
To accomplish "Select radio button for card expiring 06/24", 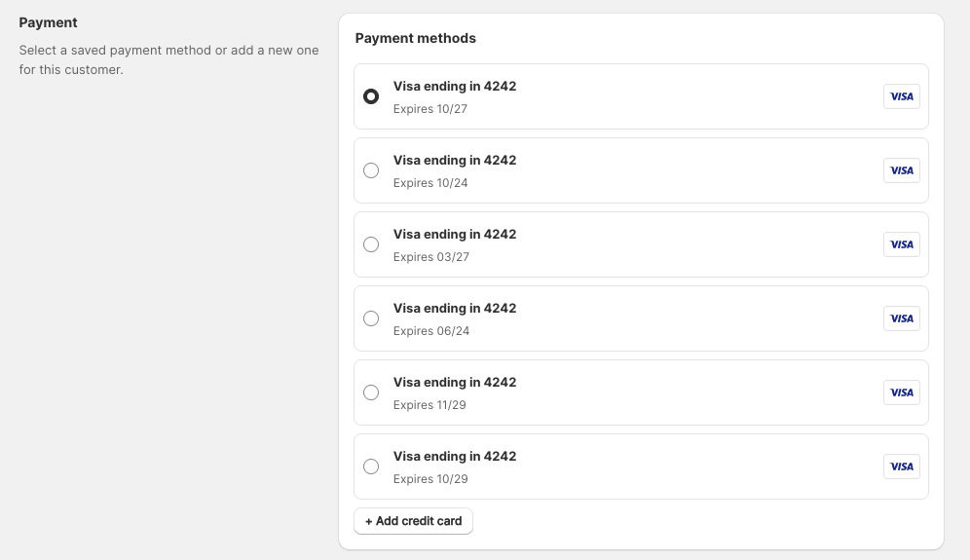I will coord(371,318).
